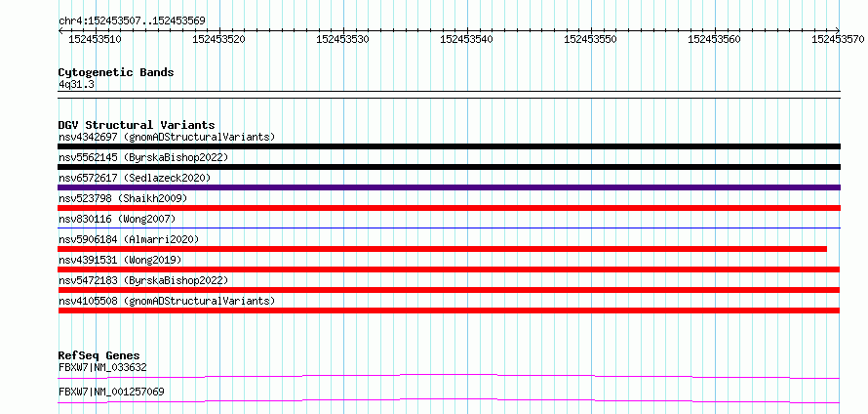Click ruler tick label 152453510
The image size is (868, 414).
click(95, 39)
